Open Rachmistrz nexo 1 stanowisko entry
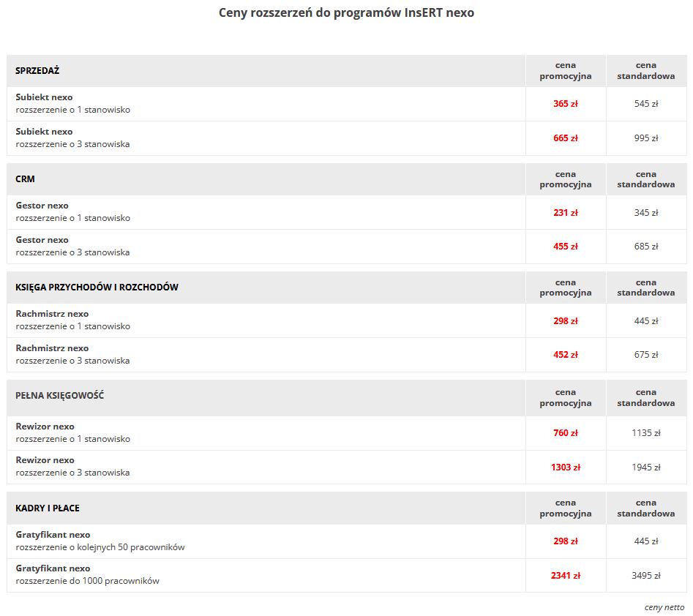Viewport: 693px width, 616px height. coord(73,320)
